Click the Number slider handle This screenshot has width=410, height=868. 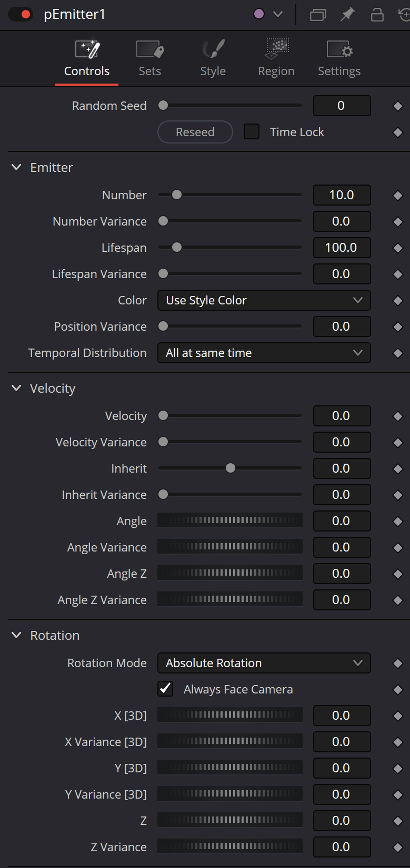[177, 195]
